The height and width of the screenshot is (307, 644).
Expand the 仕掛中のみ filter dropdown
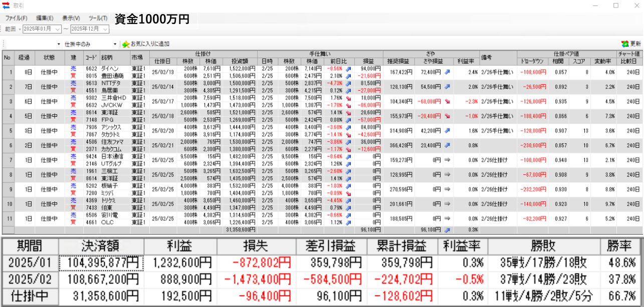(115, 44)
